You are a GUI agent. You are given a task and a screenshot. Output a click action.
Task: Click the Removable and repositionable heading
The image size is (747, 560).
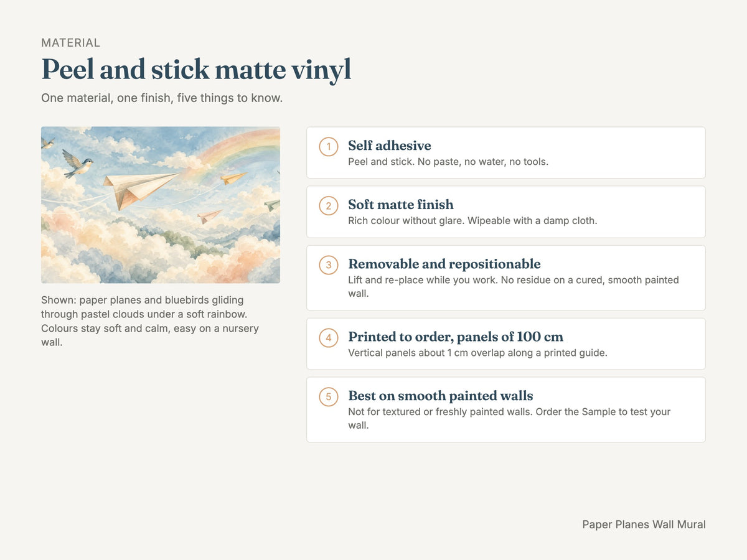(x=444, y=264)
